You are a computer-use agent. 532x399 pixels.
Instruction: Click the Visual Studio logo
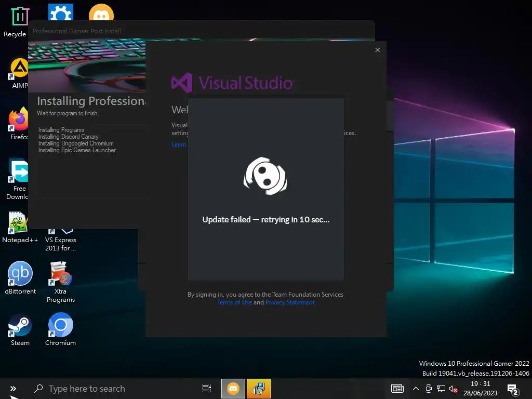[232, 83]
